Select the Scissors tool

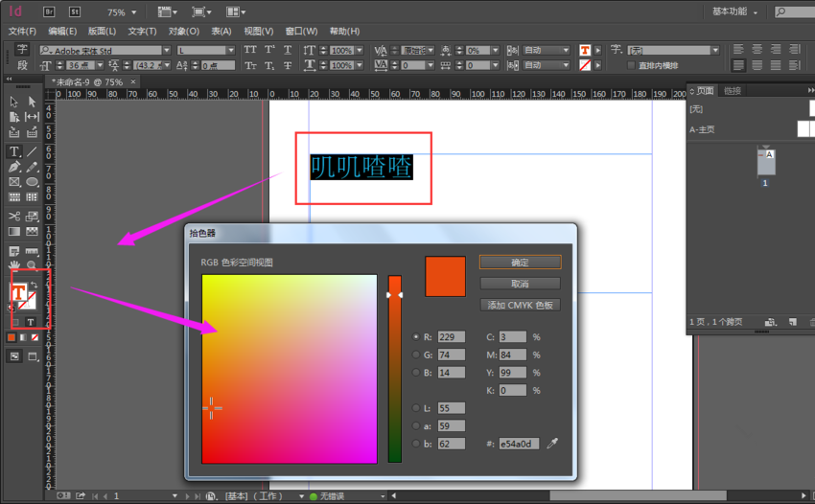coord(14,217)
